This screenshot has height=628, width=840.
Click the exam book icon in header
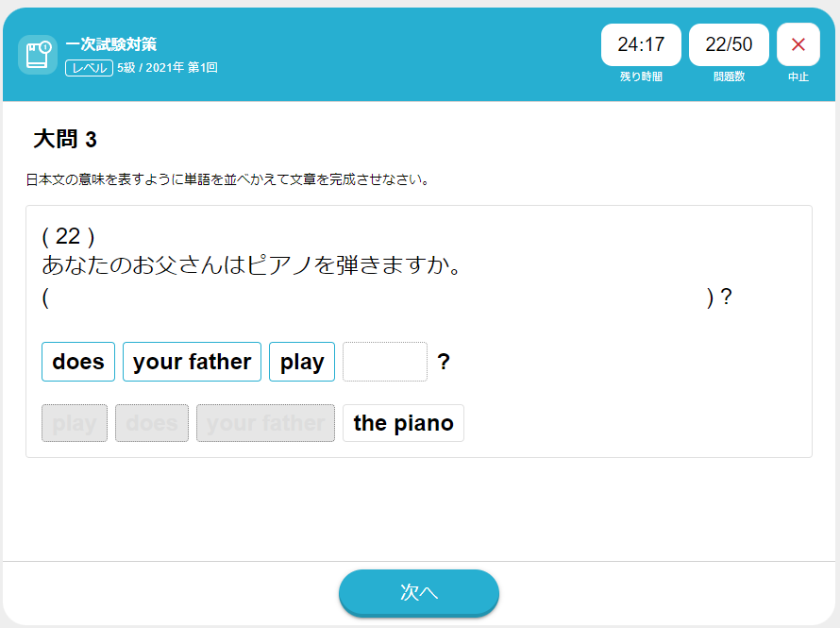pos(38,55)
